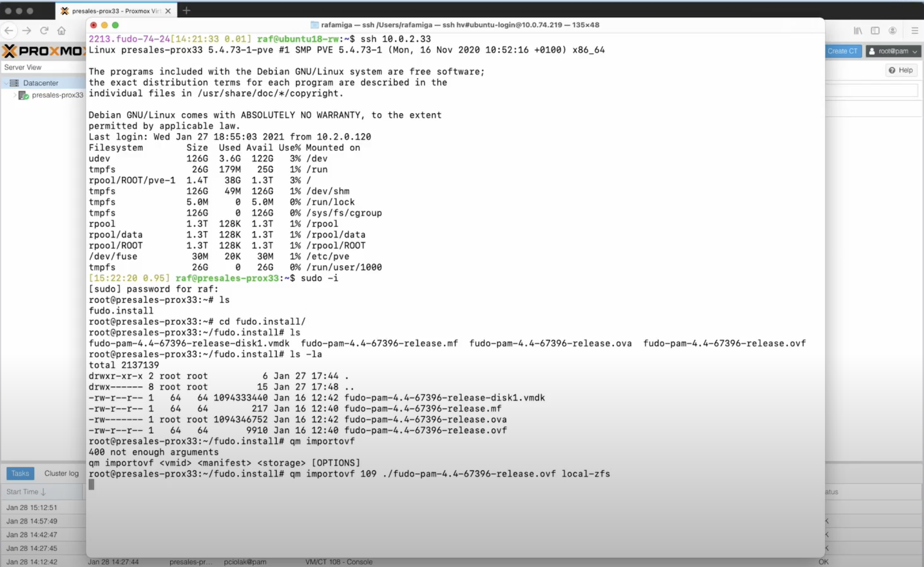Switch to the Cluster log tab
924x567 pixels.
tap(61, 473)
